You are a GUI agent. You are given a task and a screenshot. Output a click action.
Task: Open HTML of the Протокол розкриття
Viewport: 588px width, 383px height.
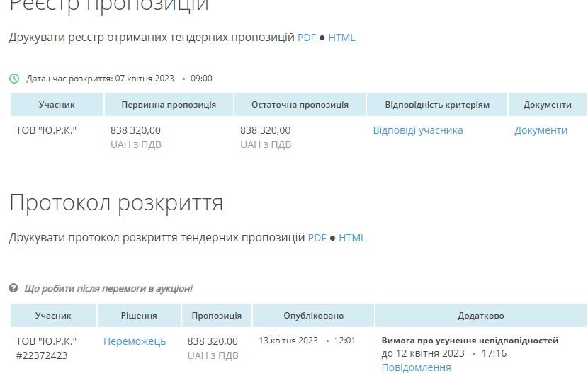(352, 238)
